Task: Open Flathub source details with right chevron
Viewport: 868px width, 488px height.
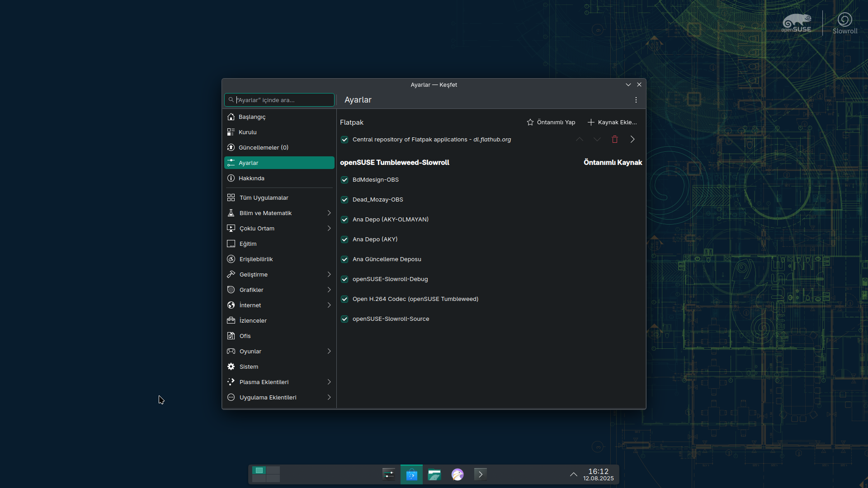Action: 632,139
